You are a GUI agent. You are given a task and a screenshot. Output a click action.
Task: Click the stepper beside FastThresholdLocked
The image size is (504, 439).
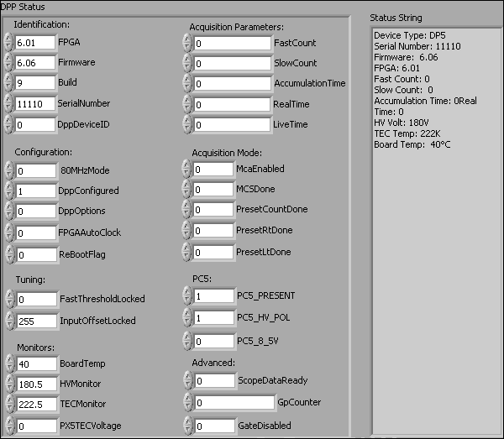pos(8,300)
